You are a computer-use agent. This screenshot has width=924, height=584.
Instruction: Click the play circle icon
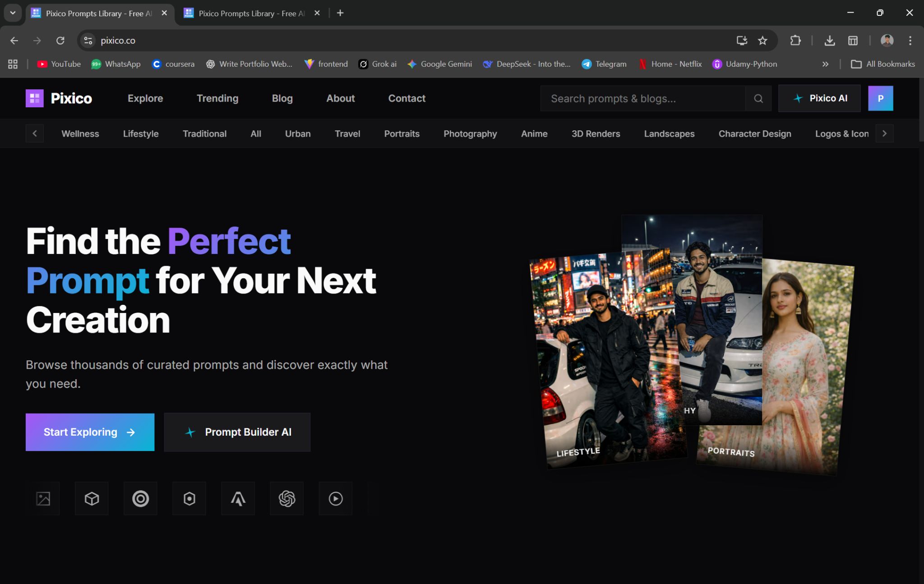(336, 499)
